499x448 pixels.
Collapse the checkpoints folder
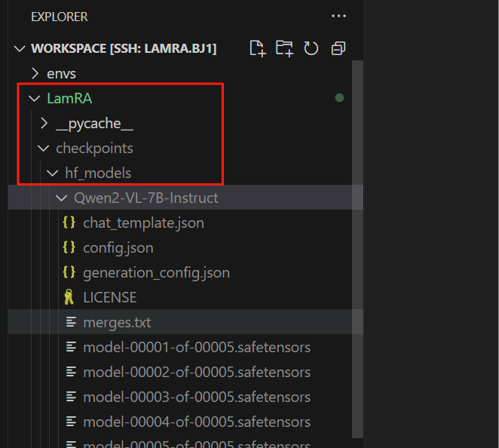click(44, 148)
